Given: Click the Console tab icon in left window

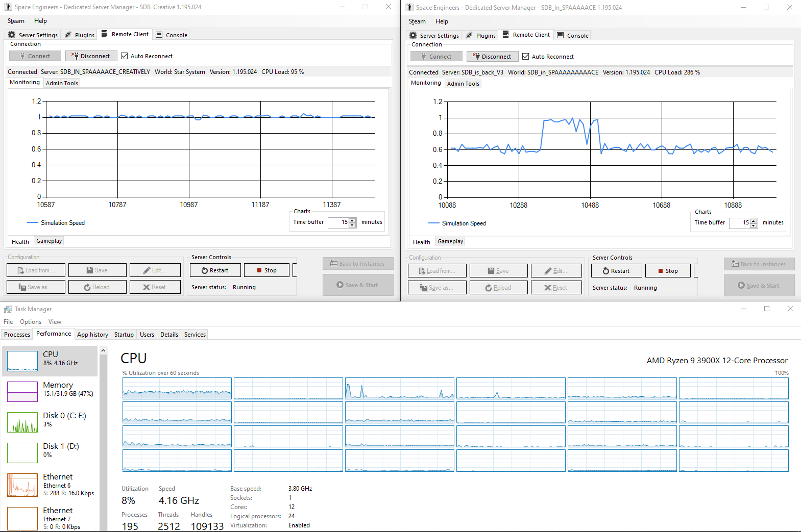Looking at the screenshot, I should tap(159, 35).
